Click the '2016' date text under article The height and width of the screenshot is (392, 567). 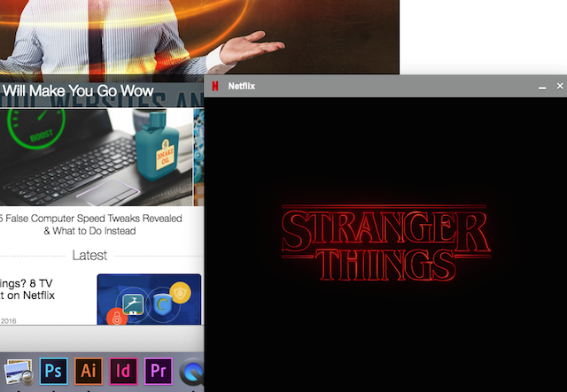[8, 321]
